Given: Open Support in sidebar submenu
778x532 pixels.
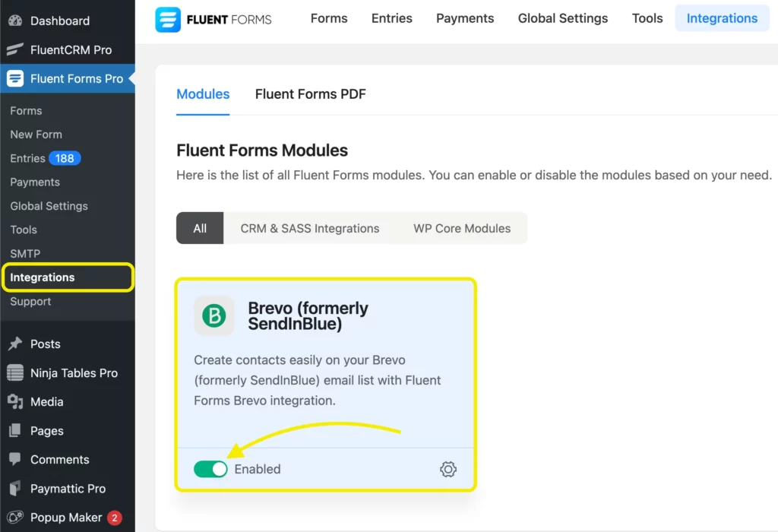Looking at the screenshot, I should point(30,301).
